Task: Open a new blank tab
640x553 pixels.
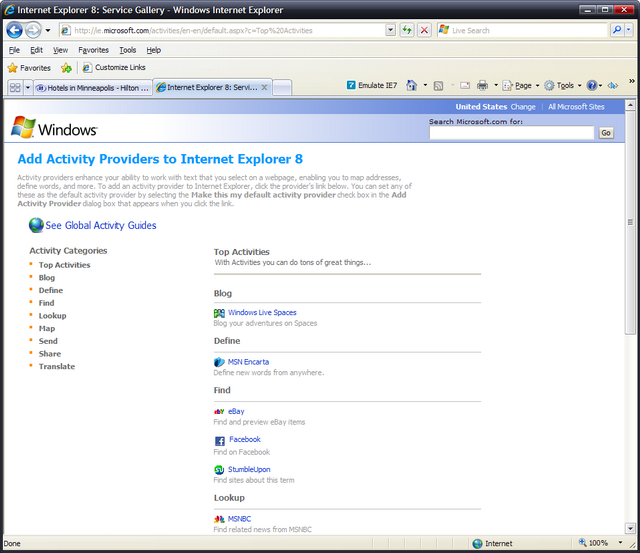Action: (282, 87)
